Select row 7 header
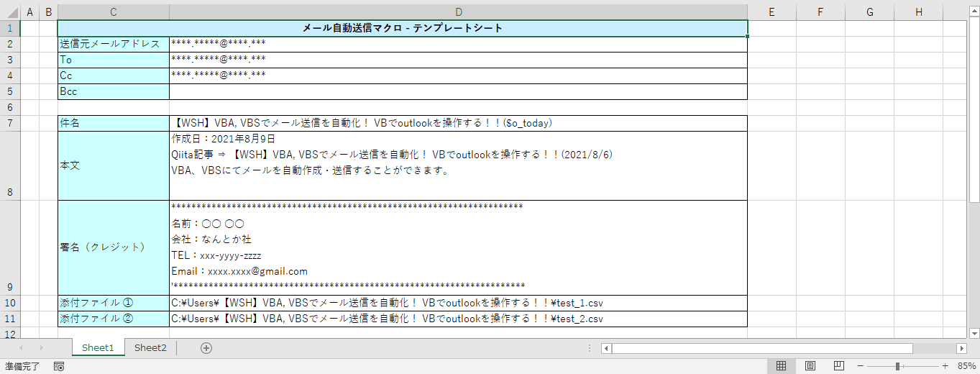 point(10,123)
